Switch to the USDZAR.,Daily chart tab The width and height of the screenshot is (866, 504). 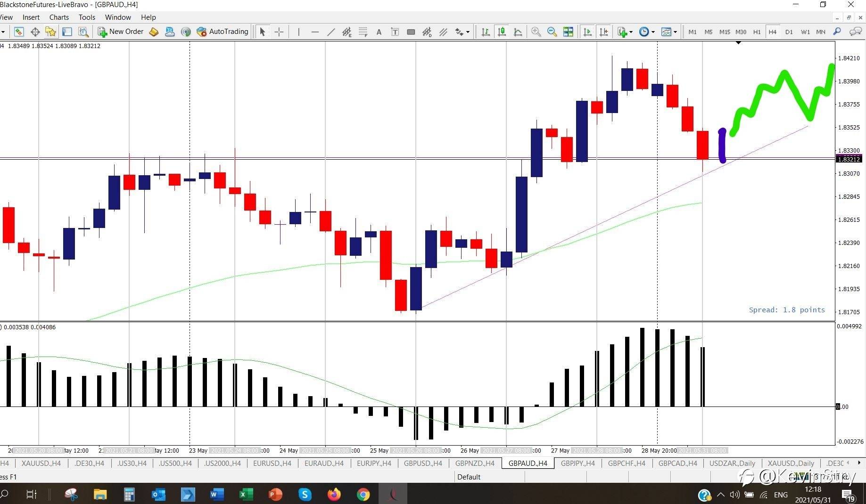click(x=732, y=463)
